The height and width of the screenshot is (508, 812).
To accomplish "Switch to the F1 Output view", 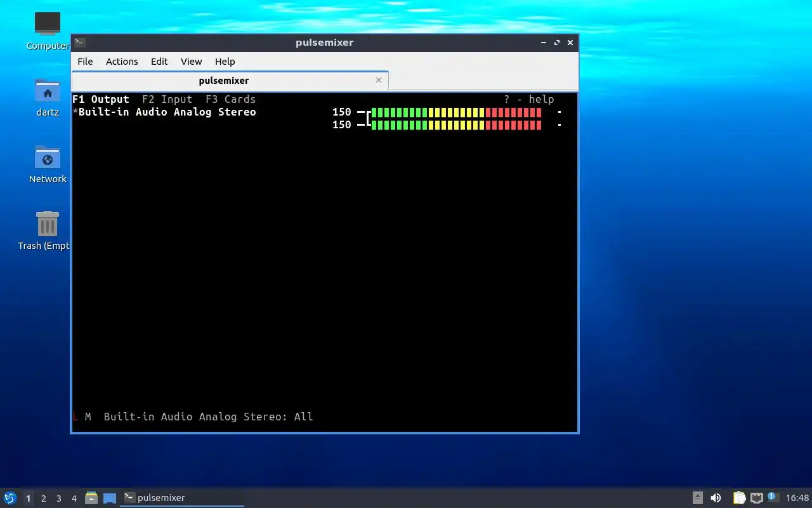I will [101, 99].
